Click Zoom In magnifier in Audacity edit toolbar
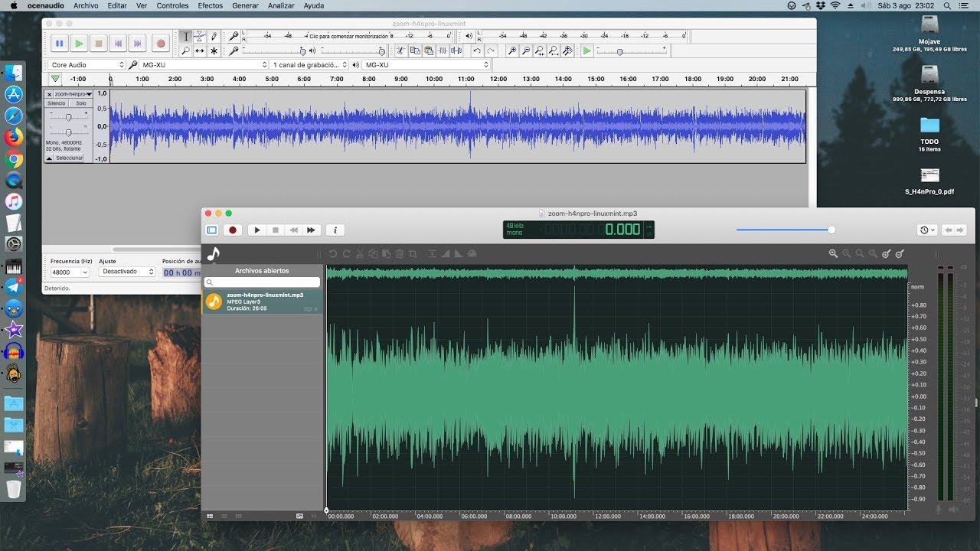Image resolution: width=980 pixels, height=551 pixels. (512, 51)
